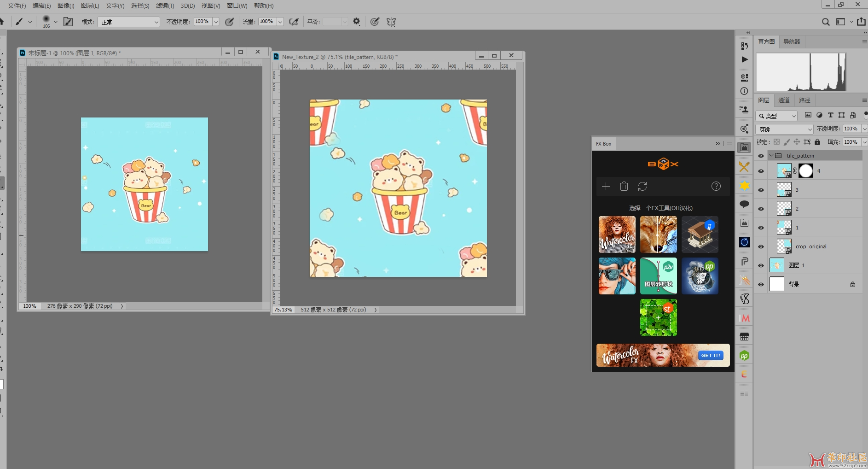This screenshot has width=868, height=469.
Task: Launch the 图层转形状 FX tool
Action: tap(659, 276)
